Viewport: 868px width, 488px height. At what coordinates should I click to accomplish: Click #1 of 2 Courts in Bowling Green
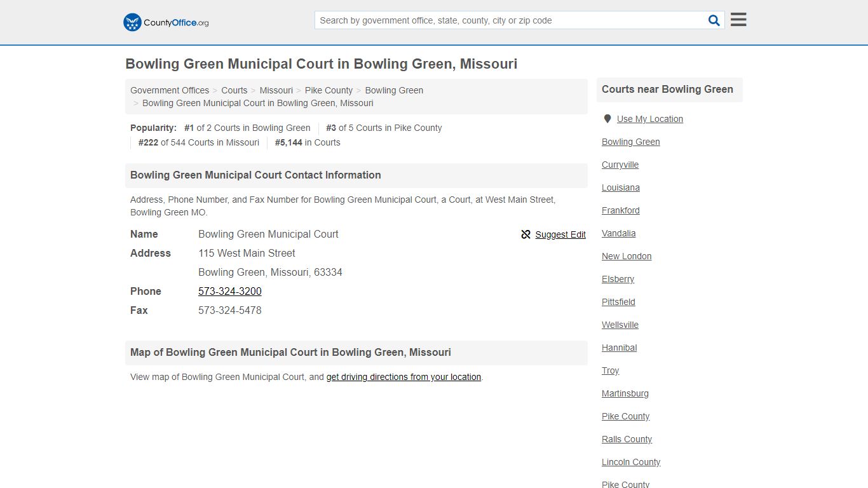click(247, 128)
